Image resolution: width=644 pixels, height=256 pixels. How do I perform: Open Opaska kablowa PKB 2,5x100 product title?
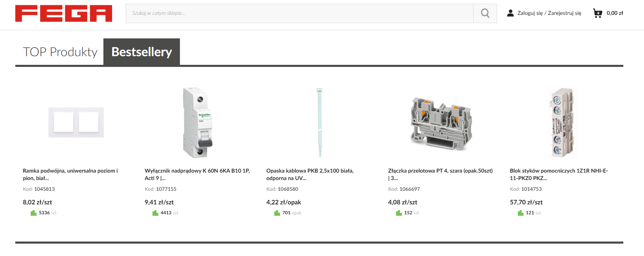coord(310,175)
